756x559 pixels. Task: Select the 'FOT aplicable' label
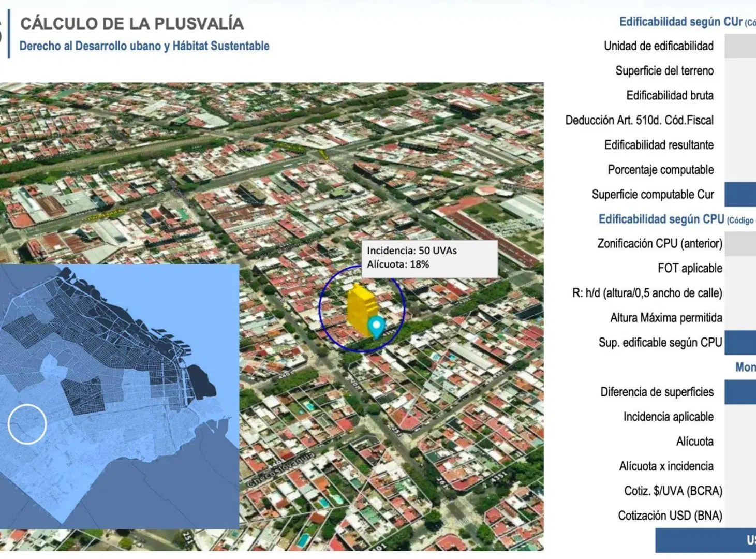(x=690, y=269)
